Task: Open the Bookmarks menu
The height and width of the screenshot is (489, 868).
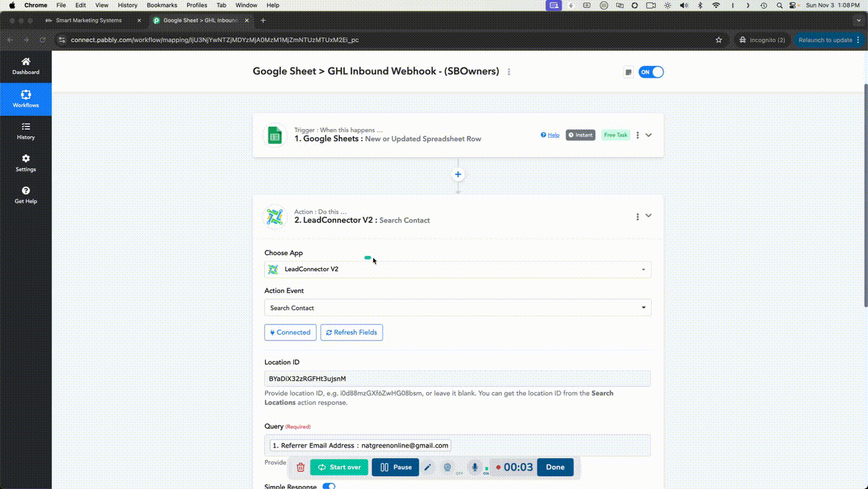Action: click(x=162, y=5)
